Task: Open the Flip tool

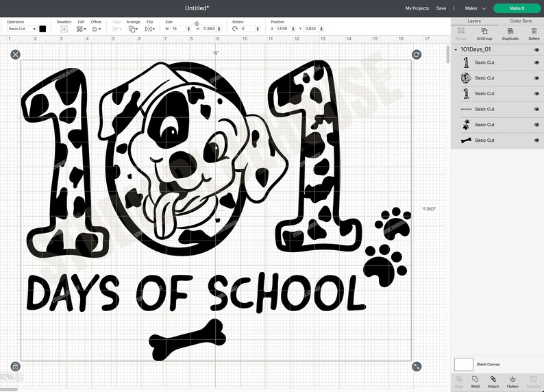Action: (x=149, y=29)
